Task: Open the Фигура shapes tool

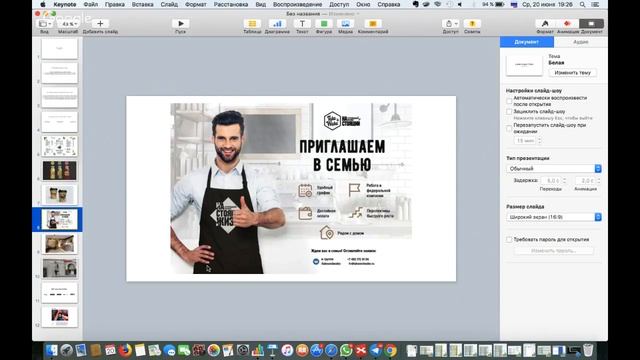Action: pos(324,24)
